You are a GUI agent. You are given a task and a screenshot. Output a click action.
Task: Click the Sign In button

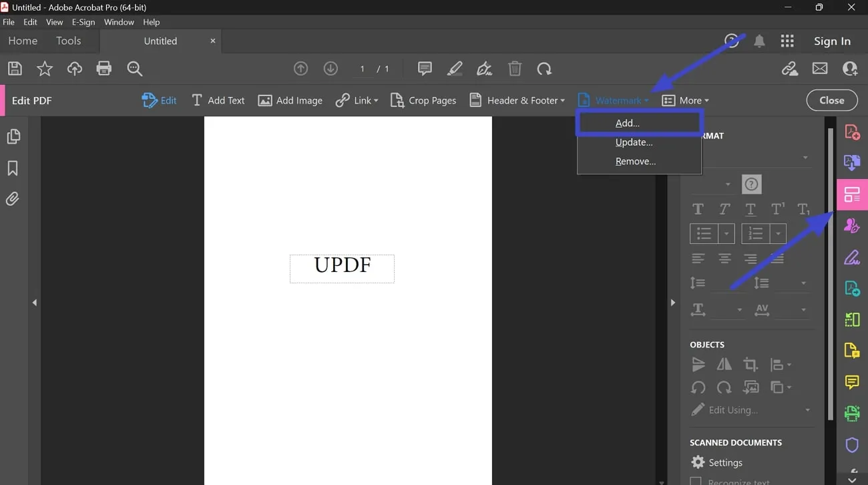point(832,41)
